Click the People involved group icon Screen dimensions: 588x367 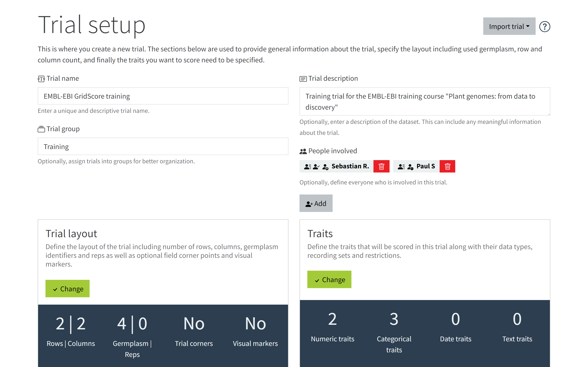click(x=303, y=151)
